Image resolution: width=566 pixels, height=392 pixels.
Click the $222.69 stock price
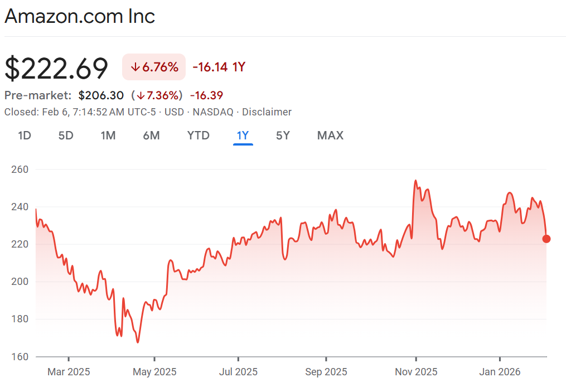[56, 69]
